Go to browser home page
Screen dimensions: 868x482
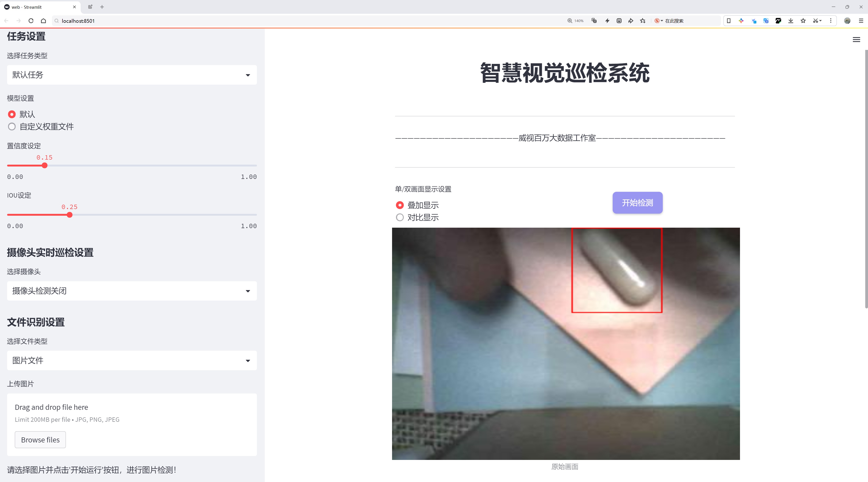(43, 20)
